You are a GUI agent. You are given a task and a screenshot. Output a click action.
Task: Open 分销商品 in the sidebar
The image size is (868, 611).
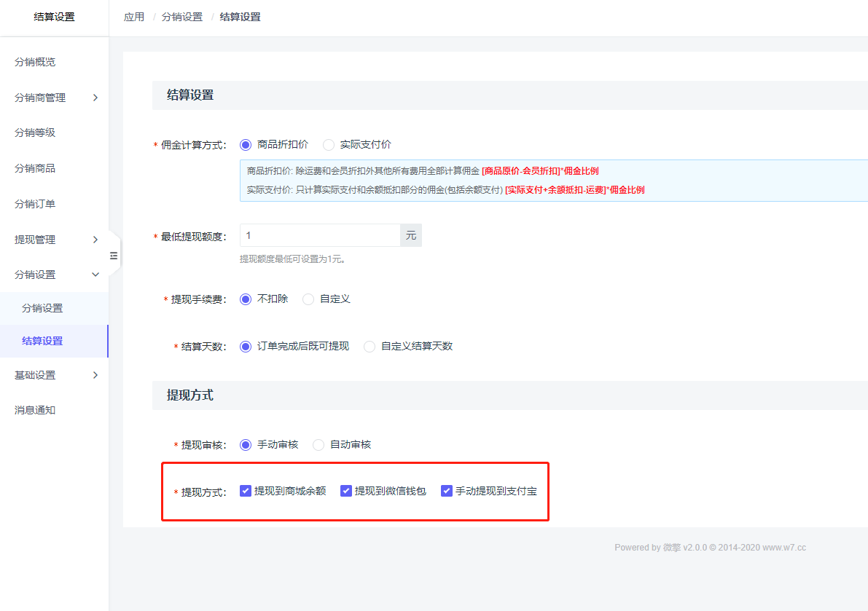coord(35,168)
